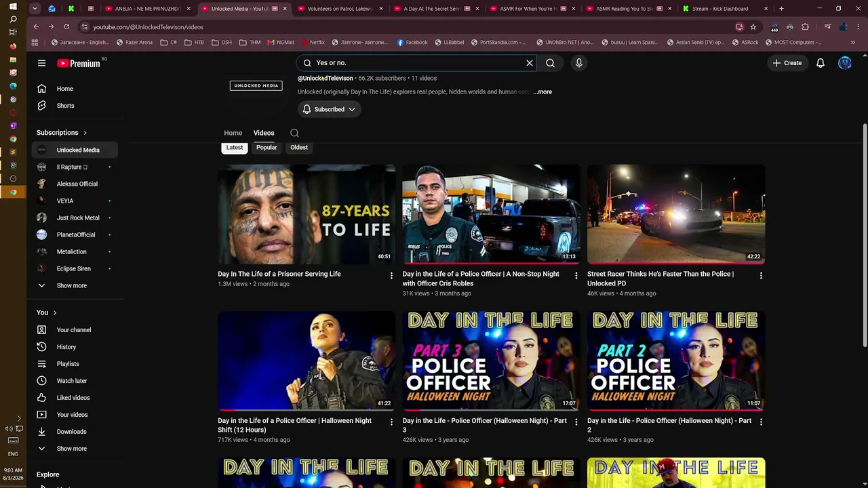
Task: Open more actions for Halloween Night Part 2 video
Action: click(761, 422)
